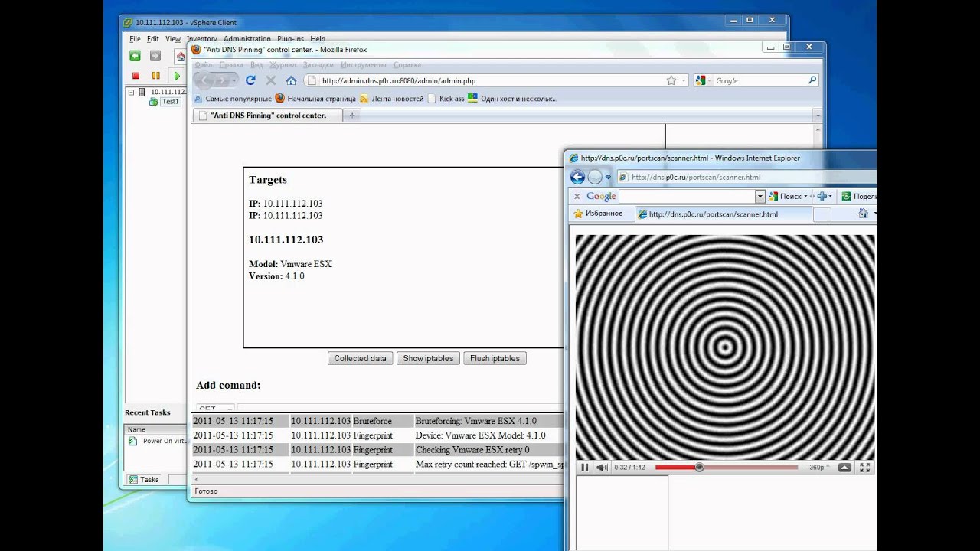Open vSphere File menu
Image resolution: width=980 pixels, height=551 pixels.
135,38
